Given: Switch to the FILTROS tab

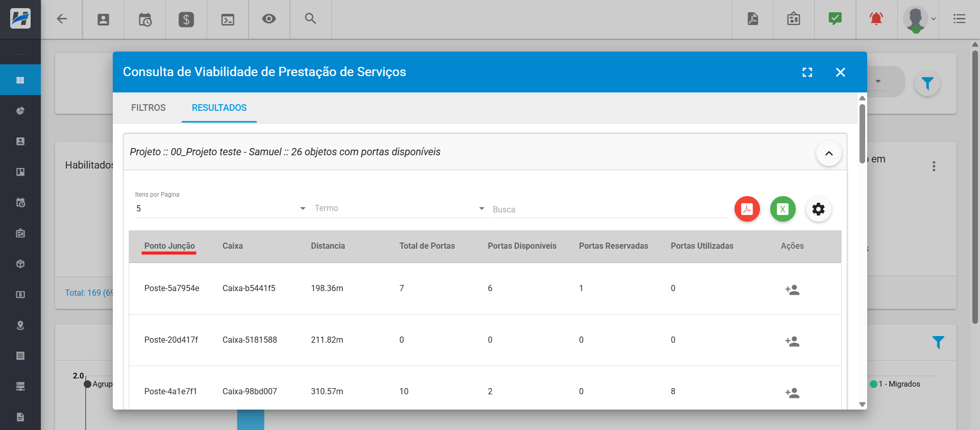Looking at the screenshot, I should pyautogui.click(x=148, y=108).
